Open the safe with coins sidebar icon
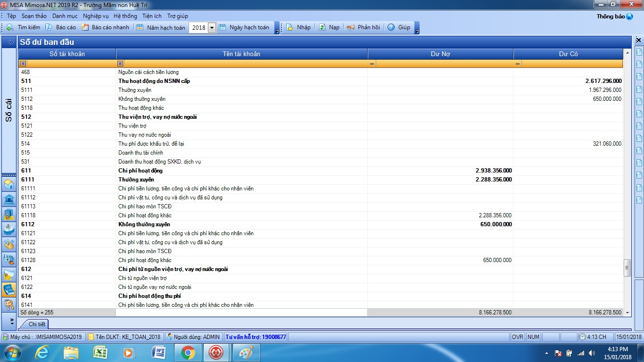Viewport: 644px width, 362px height. 9,214
